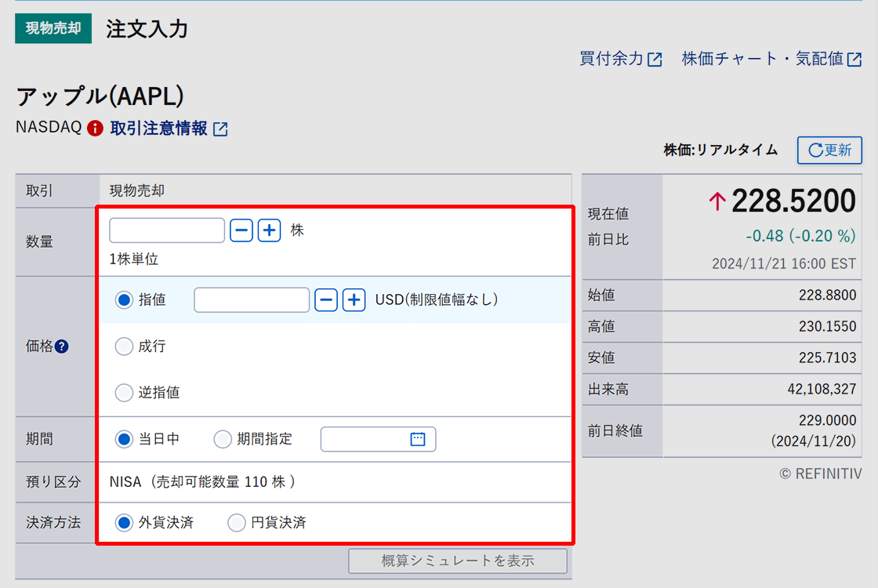Image resolution: width=878 pixels, height=588 pixels.
Task: Click the アップル(AAPL) stock name heading
Action: coord(100,96)
